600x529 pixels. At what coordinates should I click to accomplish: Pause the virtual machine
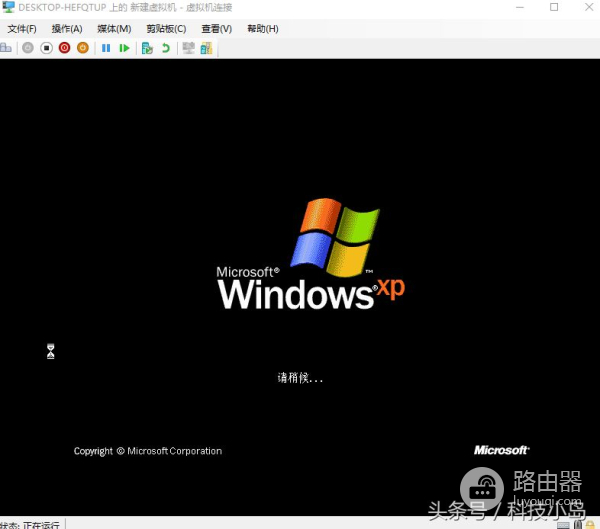point(106,48)
